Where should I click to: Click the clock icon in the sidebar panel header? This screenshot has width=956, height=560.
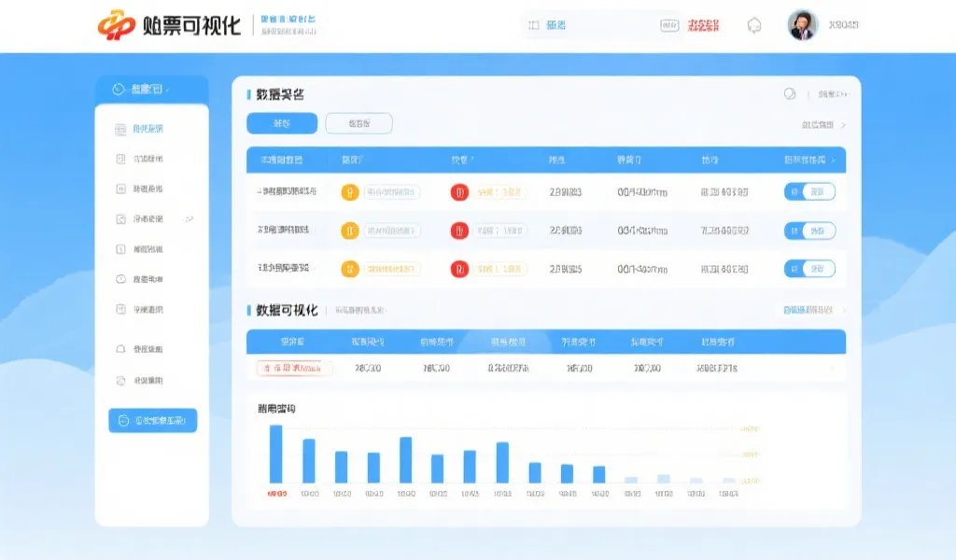click(118, 87)
